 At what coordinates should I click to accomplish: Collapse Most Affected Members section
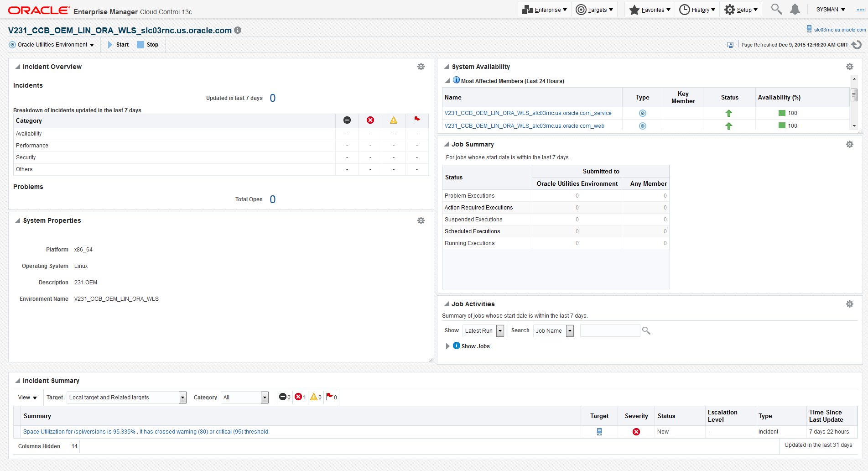point(447,81)
